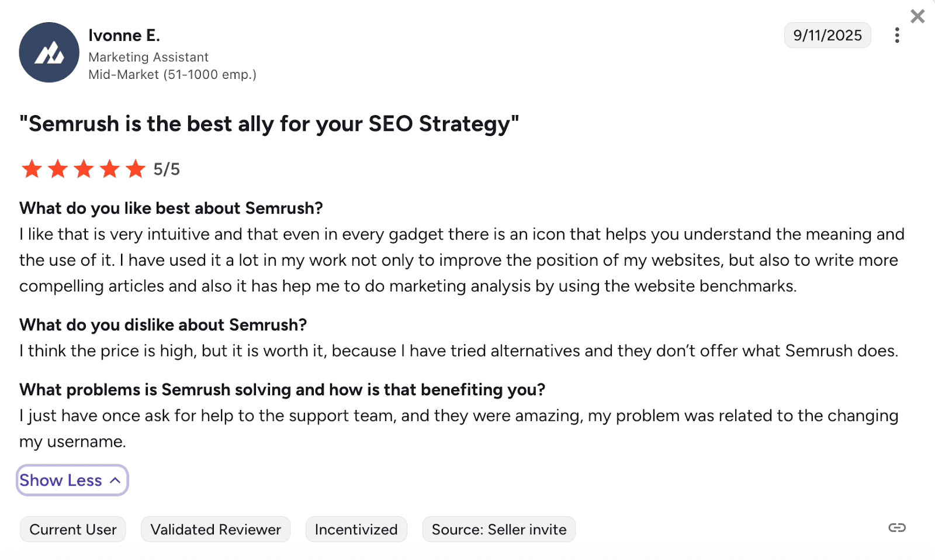Collapse the review with Show Less
The width and height of the screenshot is (935, 560).
[72, 481]
